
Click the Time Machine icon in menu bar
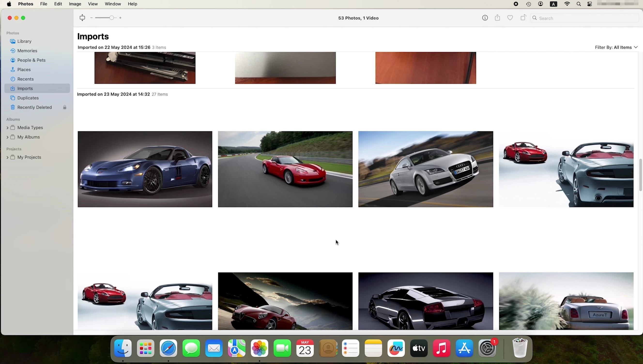click(x=528, y=4)
